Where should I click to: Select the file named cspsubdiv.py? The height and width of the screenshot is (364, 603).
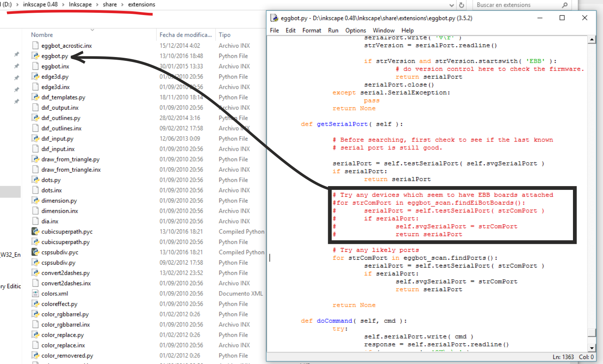pos(58,263)
